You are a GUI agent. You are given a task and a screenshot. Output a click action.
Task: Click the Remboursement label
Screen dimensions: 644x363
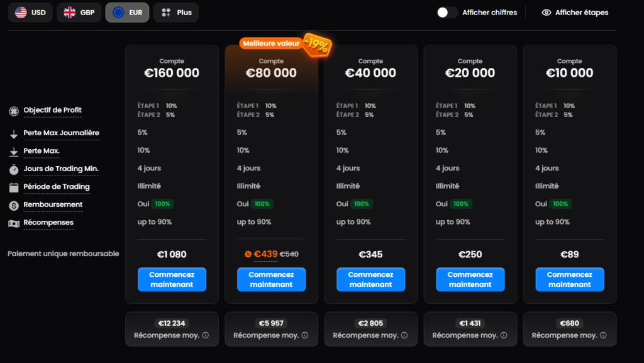coord(53,204)
